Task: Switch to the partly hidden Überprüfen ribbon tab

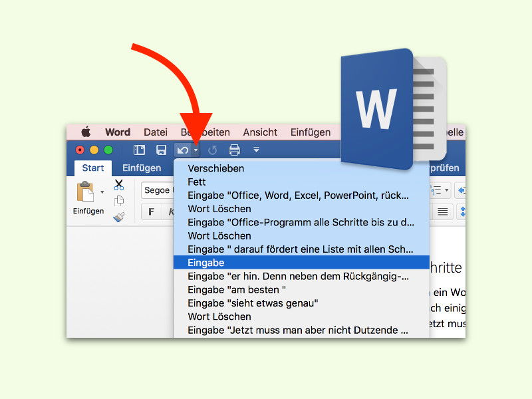Action: tap(444, 168)
